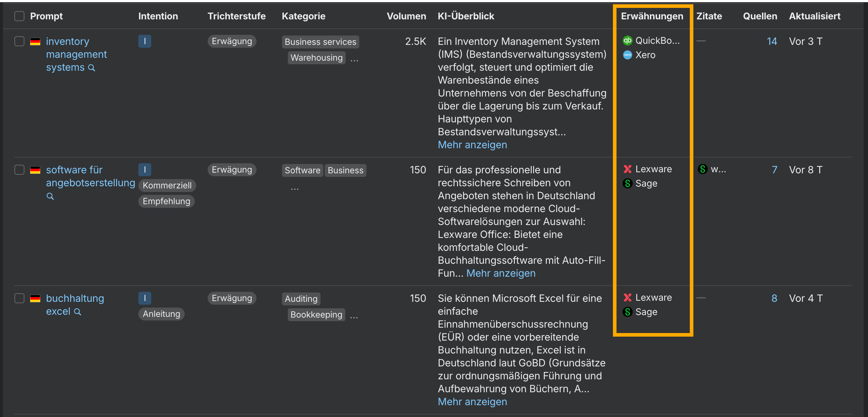This screenshot has width=868, height=417.
Task: Expand more categories after Bookkeeping tag
Action: click(354, 317)
